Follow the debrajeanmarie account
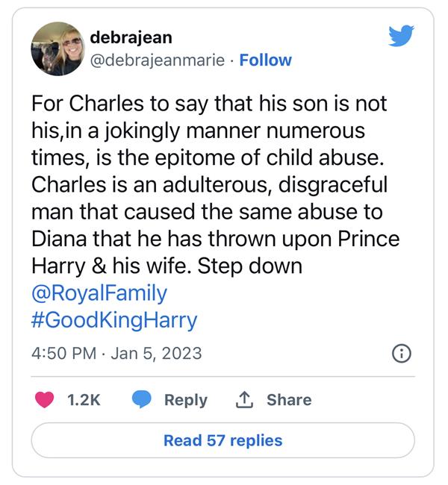The image size is (448, 485). click(265, 60)
